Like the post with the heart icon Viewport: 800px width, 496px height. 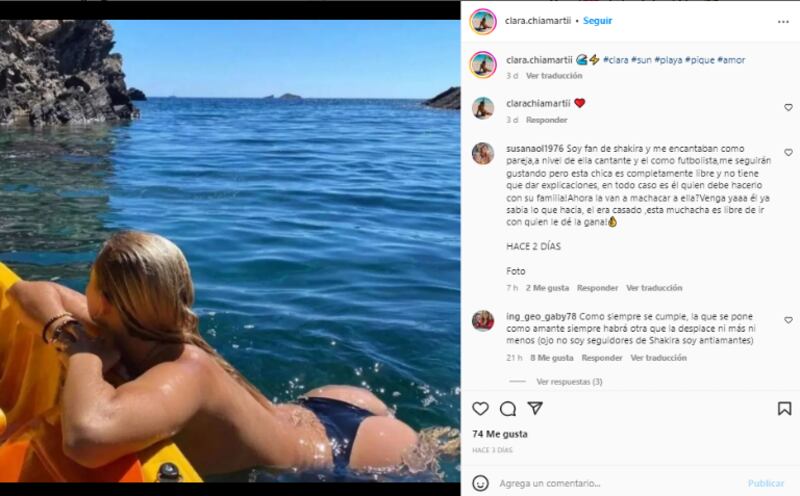(x=480, y=408)
